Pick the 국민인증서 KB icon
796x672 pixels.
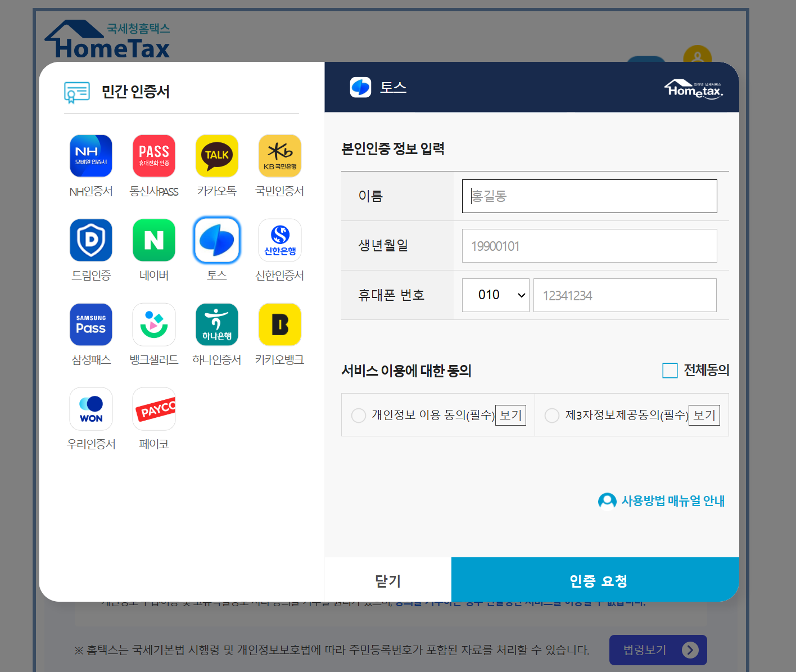click(x=280, y=156)
